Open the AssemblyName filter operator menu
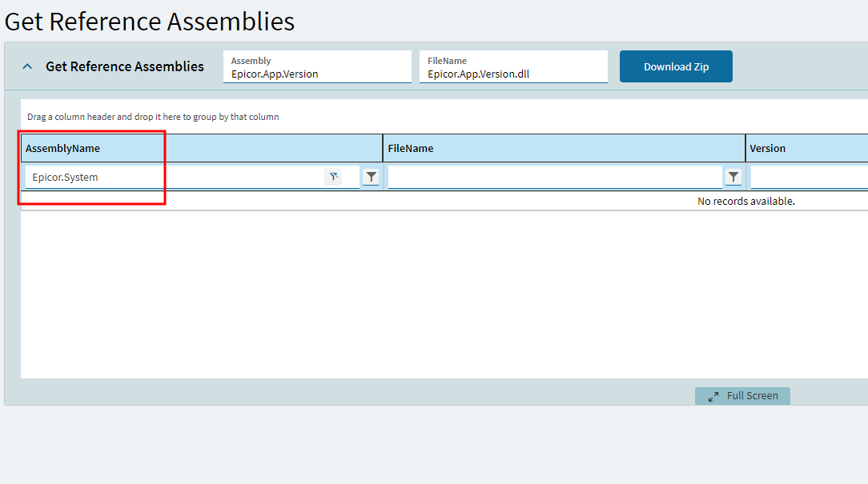This screenshot has height=484, width=868. 371,177
